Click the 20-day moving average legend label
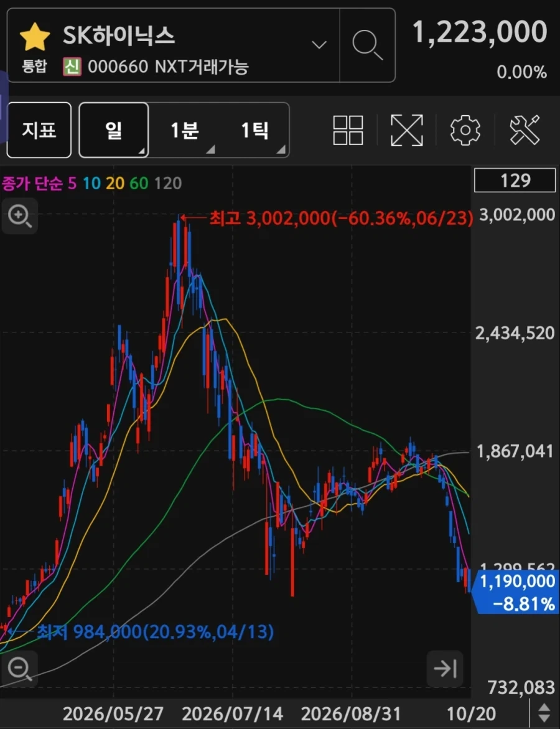Image resolution: width=560 pixels, height=729 pixels. pyautogui.click(x=114, y=184)
